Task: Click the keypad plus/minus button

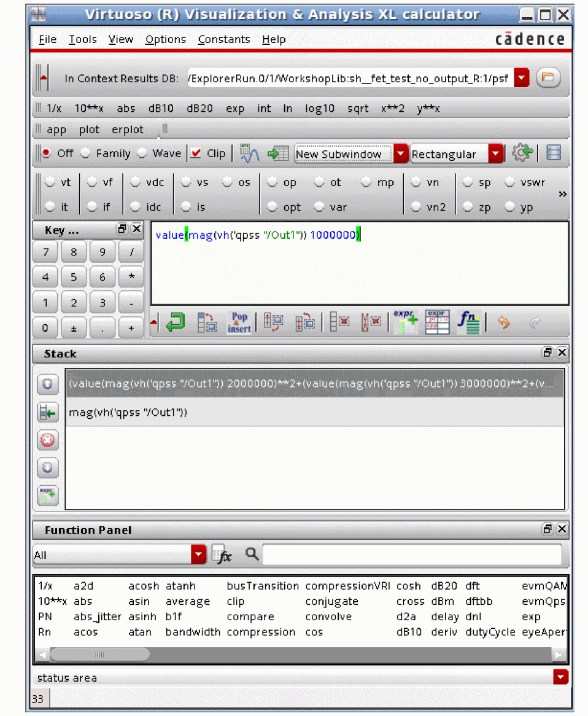Action: coord(74,328)
